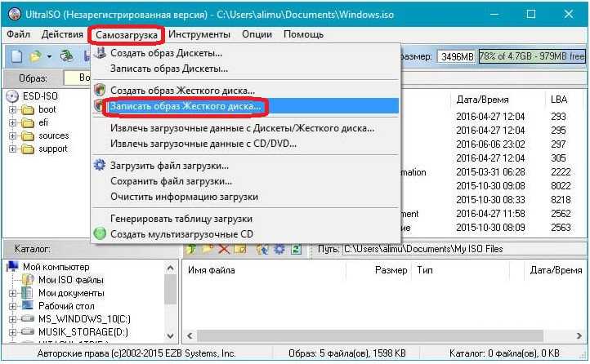Click the Мои ISO файлы folder icon
The width and height of the screenshot is (590, 364).
pos(28,279)
